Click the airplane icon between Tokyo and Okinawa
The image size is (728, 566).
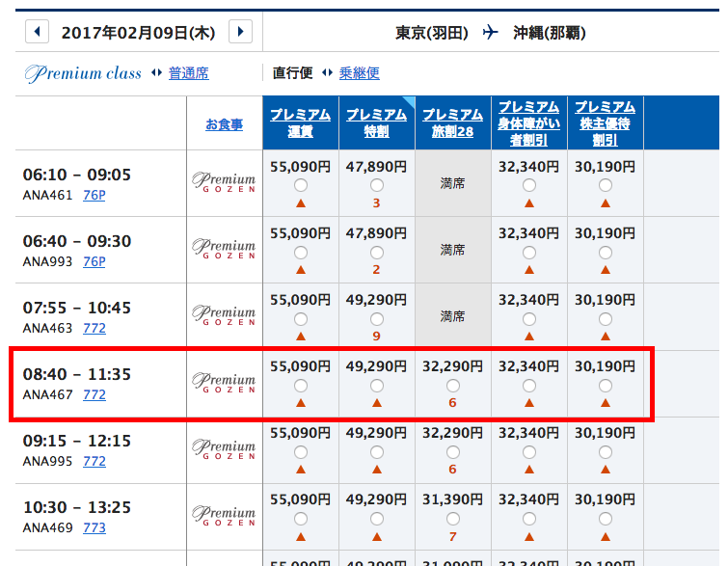pos(489,32)
